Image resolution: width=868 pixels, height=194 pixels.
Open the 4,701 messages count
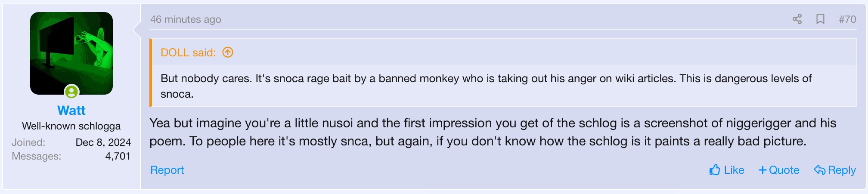[x=118, y=156]
